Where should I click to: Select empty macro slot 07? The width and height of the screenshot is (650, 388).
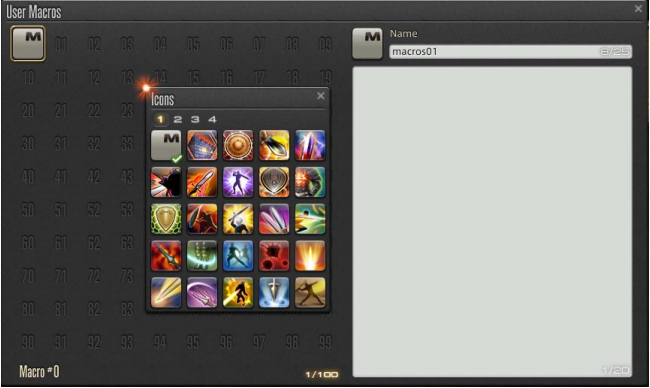259,44
